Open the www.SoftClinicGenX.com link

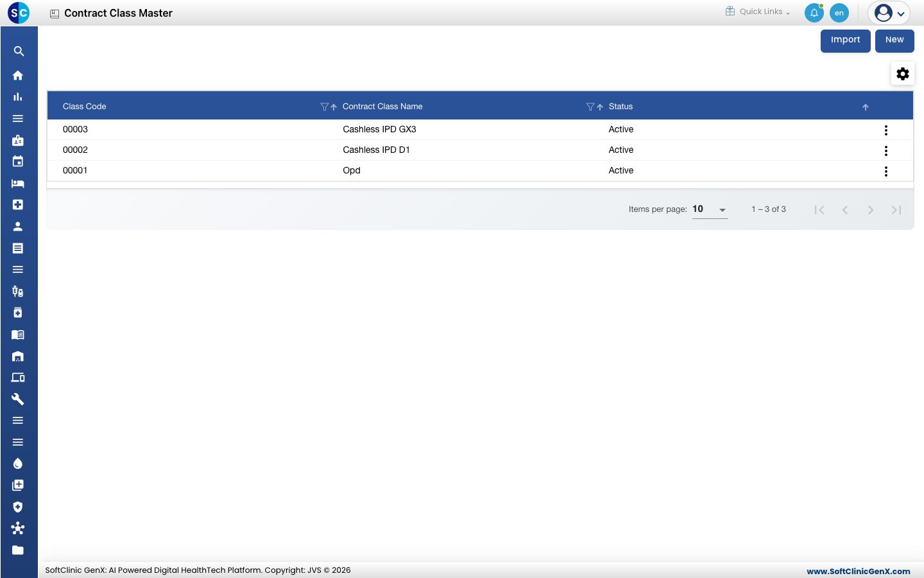(859, 571)
